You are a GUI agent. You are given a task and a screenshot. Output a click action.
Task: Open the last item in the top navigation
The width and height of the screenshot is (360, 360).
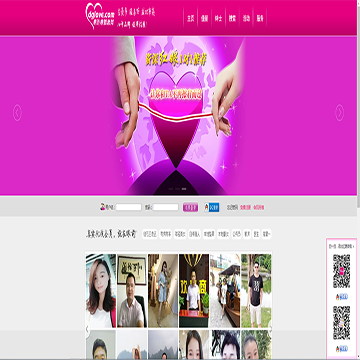260,19
